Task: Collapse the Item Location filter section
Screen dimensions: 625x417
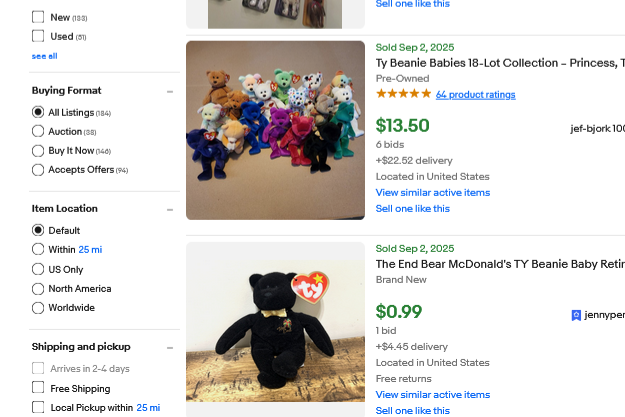Action: pyautogui.click(x=170, y=209)
